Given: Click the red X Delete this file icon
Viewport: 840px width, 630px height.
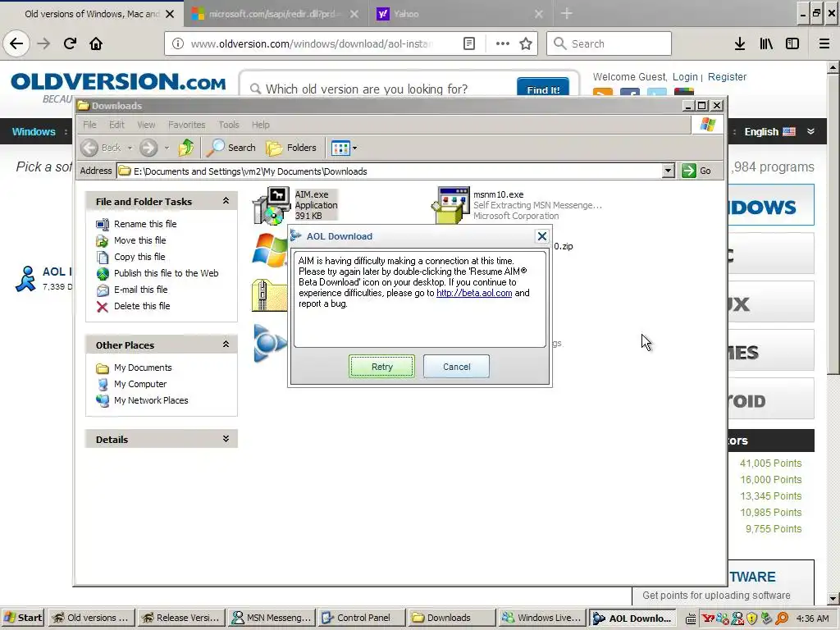Looking at the screenshot, I should coord(103,307).
